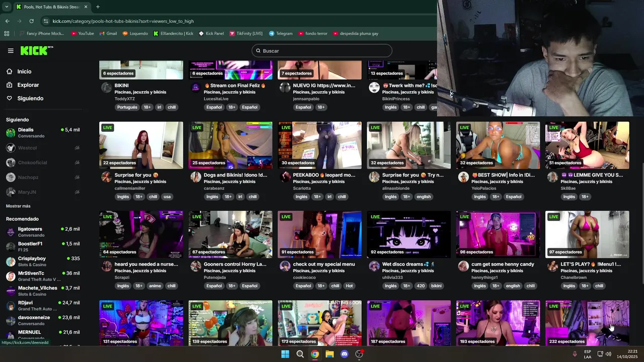The image size is (644, 362).
Task: Click taskbar volume icon
Action: click(609, 354)
